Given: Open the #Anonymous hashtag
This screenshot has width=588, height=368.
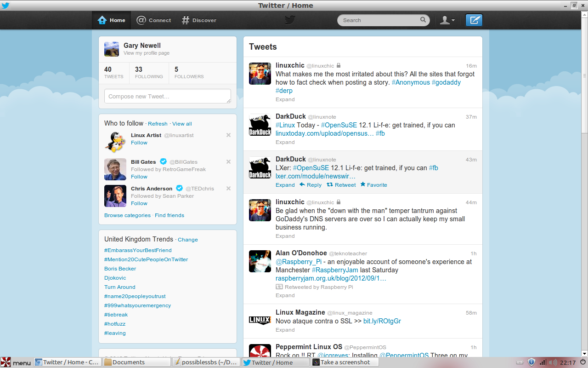Looking at the screenshot, I should click(x=411, y=82).
